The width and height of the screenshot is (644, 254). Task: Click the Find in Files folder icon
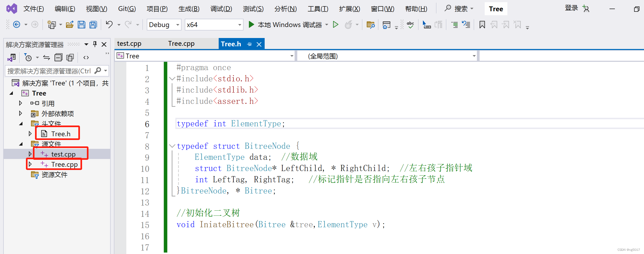pos(371,25)
